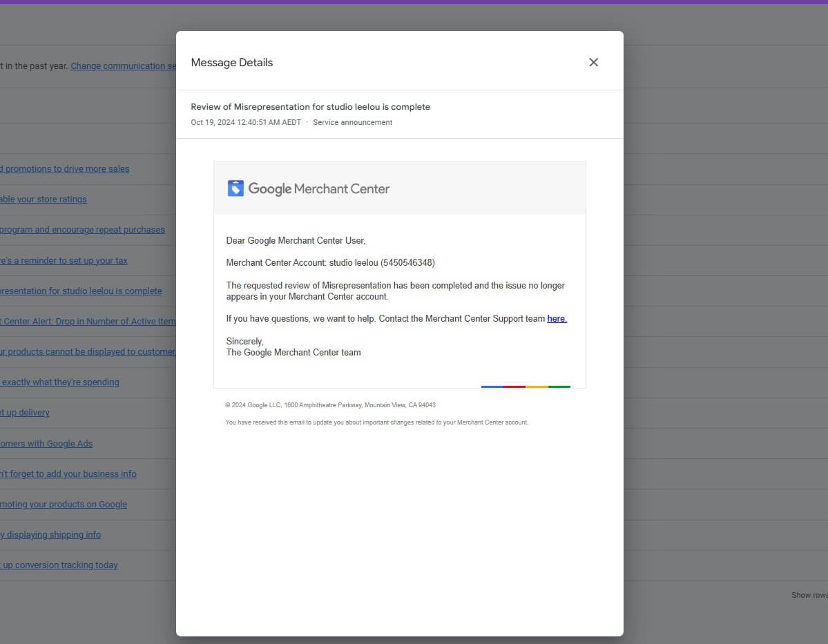Click the account line 'studio leelou (5450546348)'
Viewport: 828px width, 644px height.
click(x=331, y=263)
